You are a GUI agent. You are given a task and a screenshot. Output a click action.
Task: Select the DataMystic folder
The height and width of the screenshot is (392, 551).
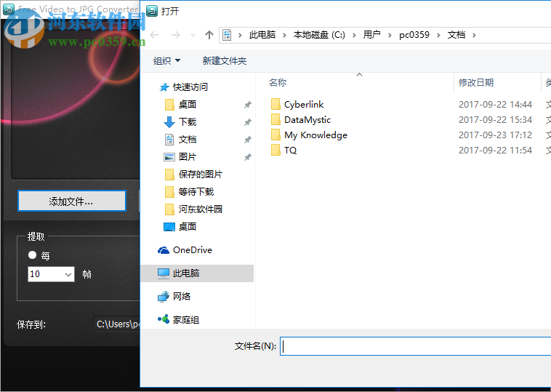pyautogui.click(x=307, y=120)
